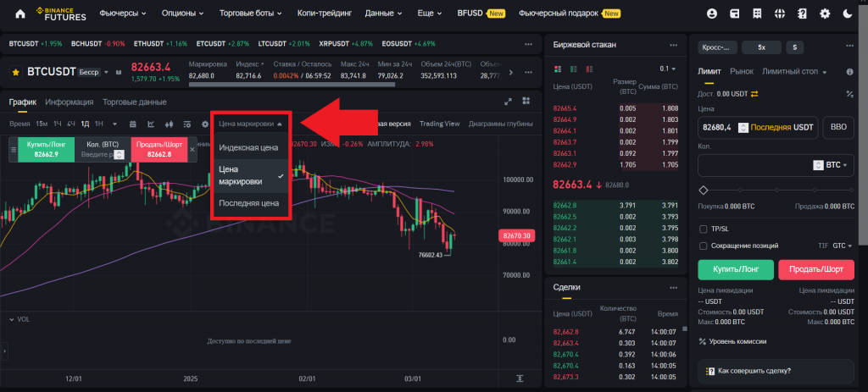The width and height of the screenshot is (868, 392).
Task: Open the Торговые боты dropdown menu
Action: [251, 14]
